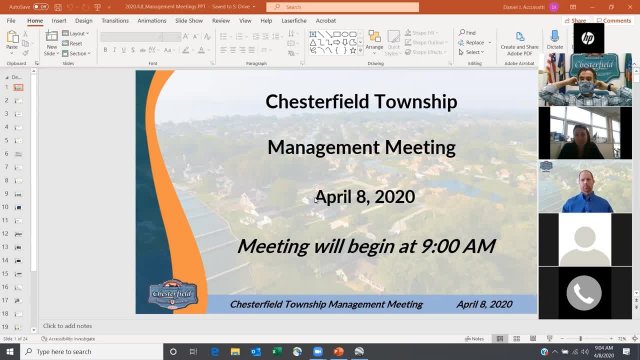Click the Reset slide button
The image size is (640, 360).
click(x=72, y=43)
